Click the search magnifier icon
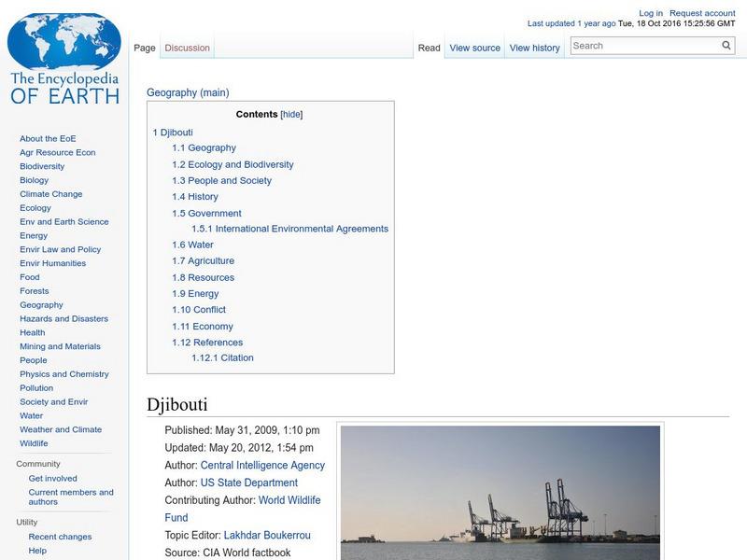 pyautogui.click(x=726, y=46)
